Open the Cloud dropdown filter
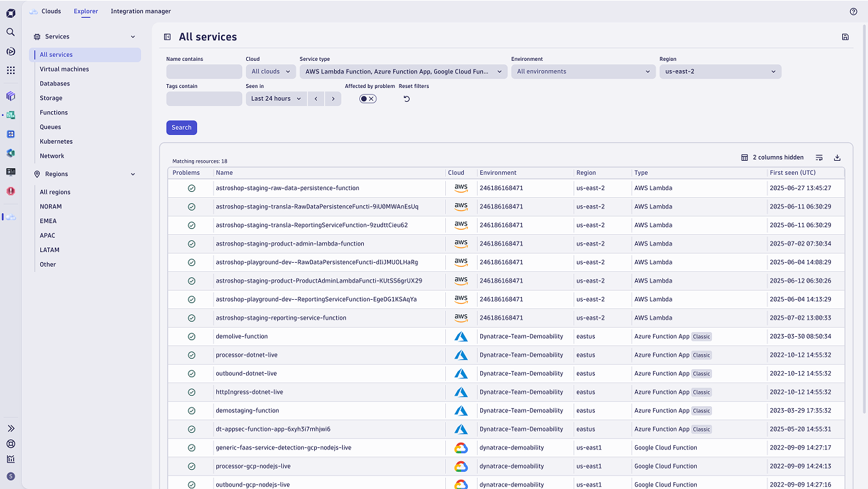This screenshot has width=868, height=489. [271, 71]
